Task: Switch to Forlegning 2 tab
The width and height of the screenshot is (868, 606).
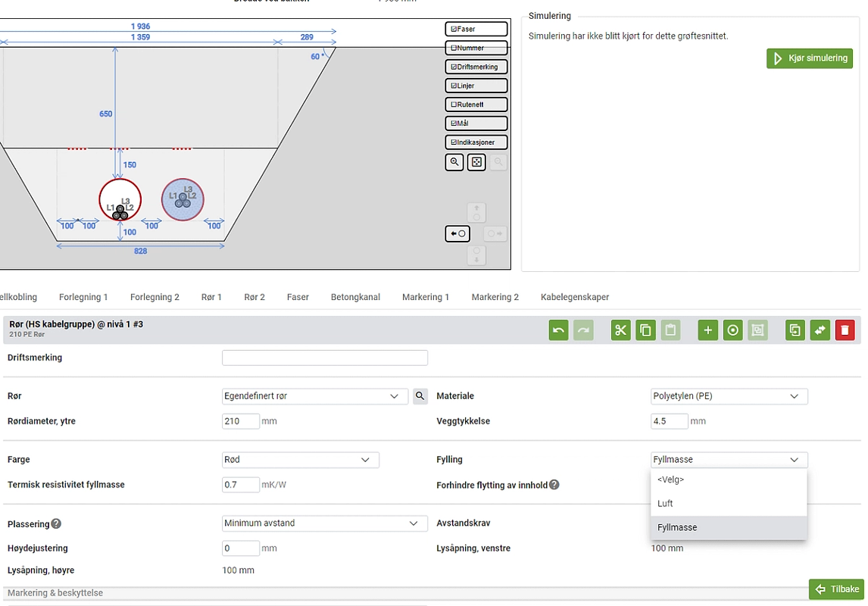Action: (x=155, y=297)
